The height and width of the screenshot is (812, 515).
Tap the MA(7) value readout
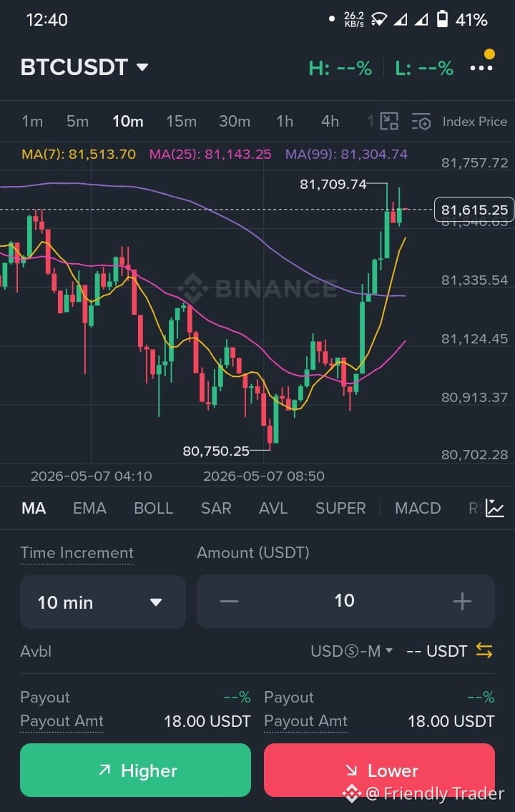79,155
